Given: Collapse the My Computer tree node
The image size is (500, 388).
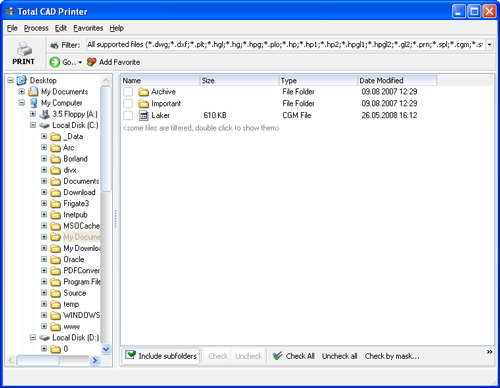Looking at the screenshot, I should coord(22,103).
